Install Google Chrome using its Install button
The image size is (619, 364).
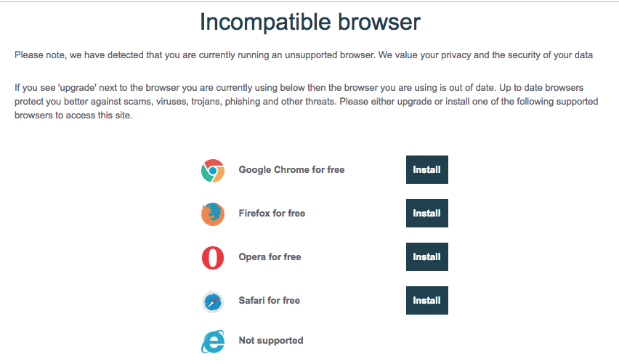pos(426,170)
